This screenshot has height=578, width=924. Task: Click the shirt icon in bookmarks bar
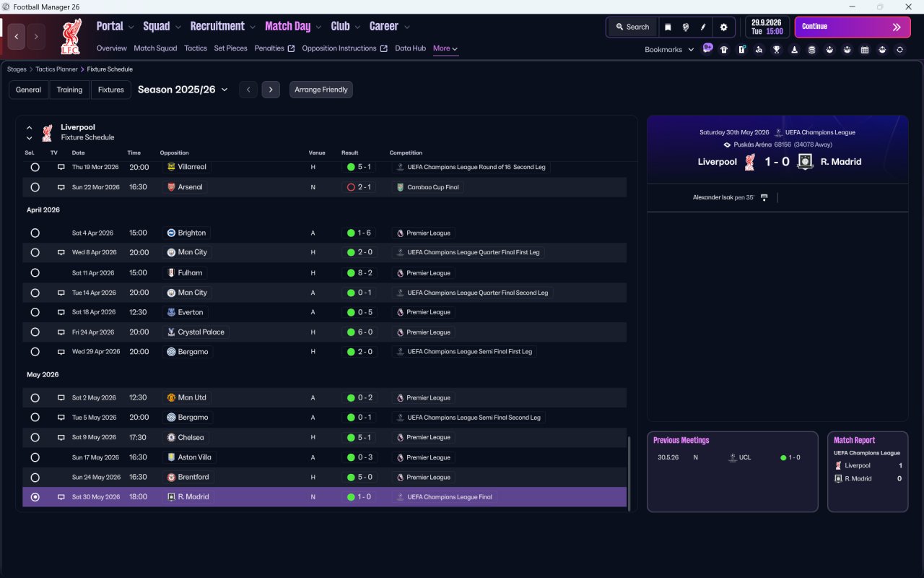(x=724, y=50)
